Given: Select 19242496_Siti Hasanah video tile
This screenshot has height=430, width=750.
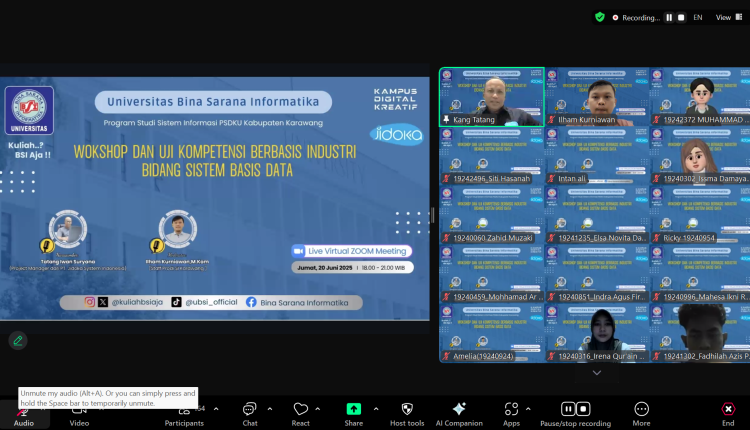Looking at the screenshot, I should (492, 156).
